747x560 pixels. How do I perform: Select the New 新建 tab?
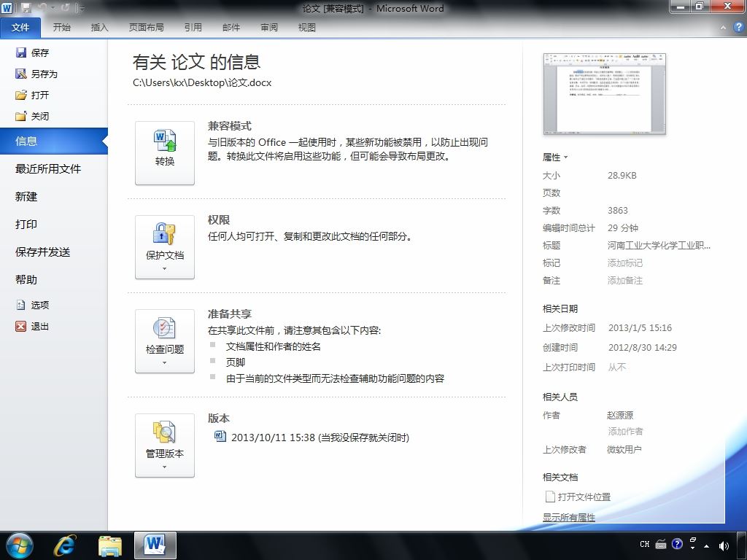pyautogui.click(x=26, y=196)
